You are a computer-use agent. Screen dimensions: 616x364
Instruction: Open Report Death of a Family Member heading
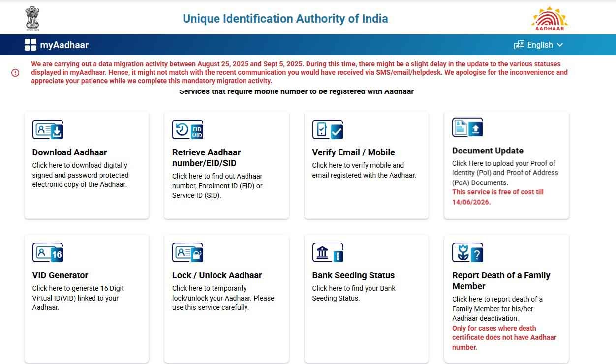501,281
